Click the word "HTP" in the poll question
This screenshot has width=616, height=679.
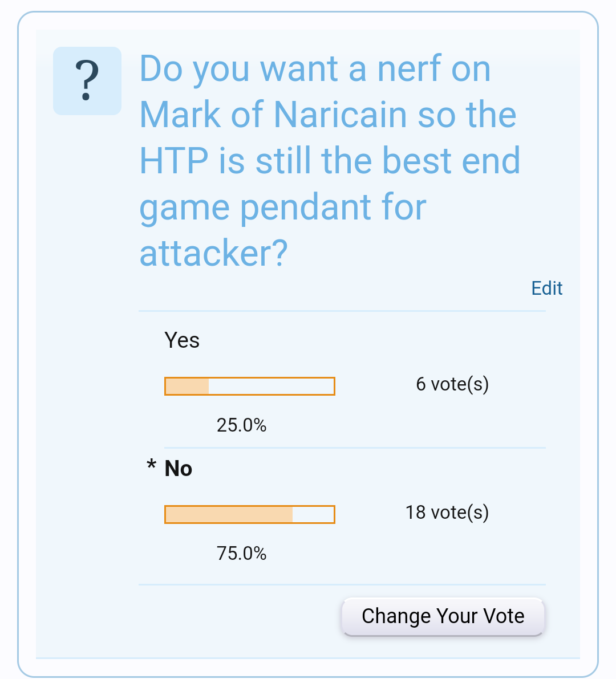click(174, 161)
